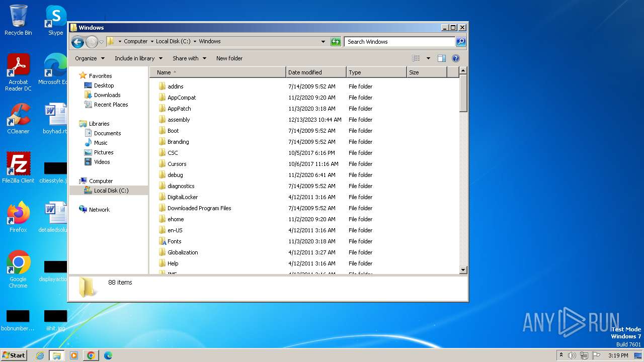Select Downloads in Favorites sidebar
Screen dimensions: 644x362
point(107,95)
